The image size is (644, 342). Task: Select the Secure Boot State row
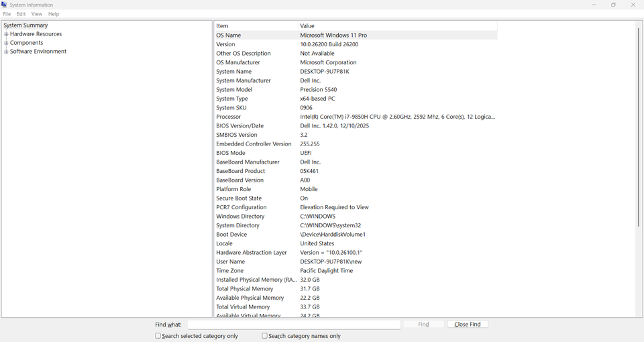(x=356, y=198)
